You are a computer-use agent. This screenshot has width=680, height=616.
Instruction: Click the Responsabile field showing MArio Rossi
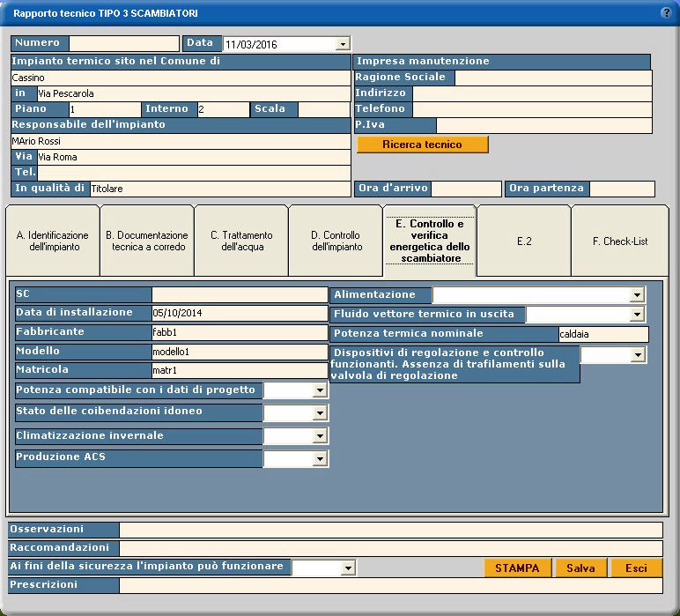pyautogui.click(x=181, y=141)
